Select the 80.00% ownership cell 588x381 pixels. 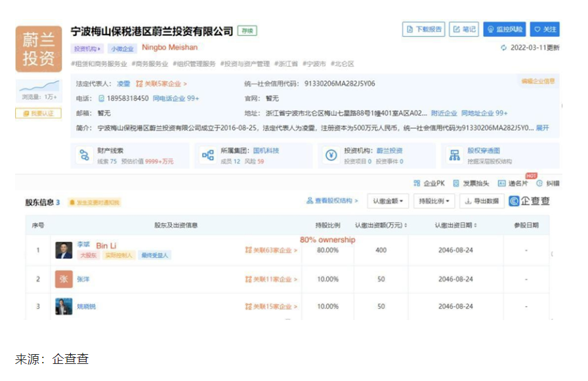click(327, 250)
